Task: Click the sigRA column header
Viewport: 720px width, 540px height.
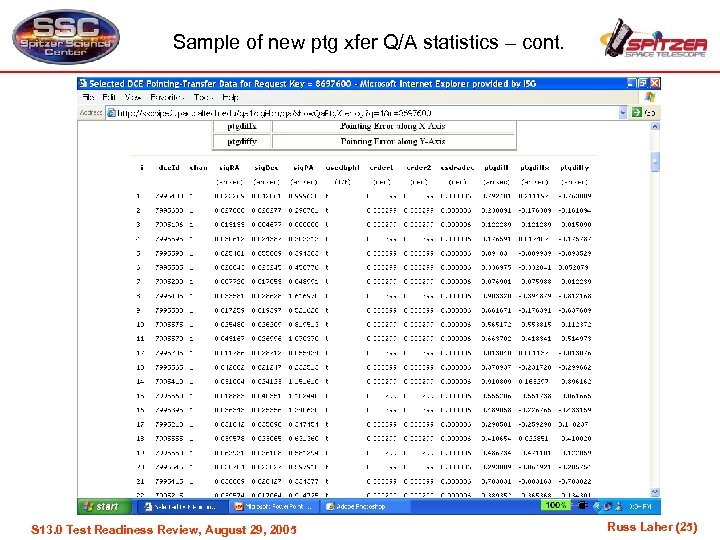Action: coord(229,168)
